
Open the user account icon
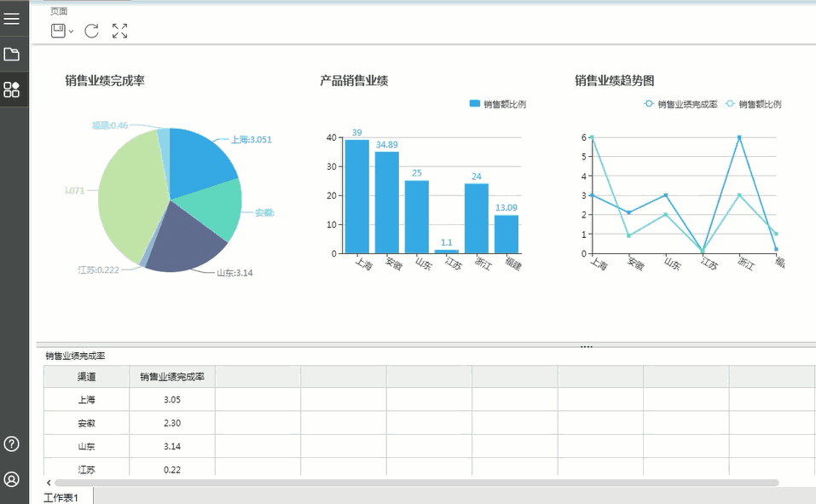(x=12, y=479)
